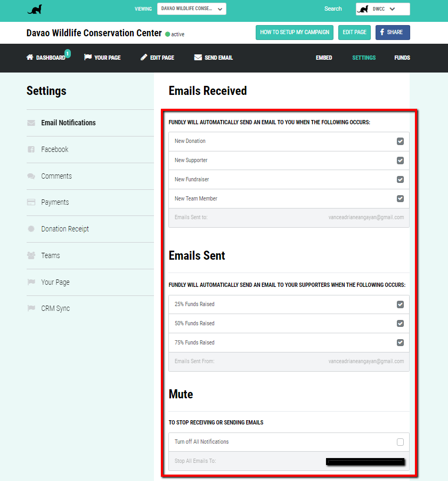Open Payments settings

tap(90, 203)
